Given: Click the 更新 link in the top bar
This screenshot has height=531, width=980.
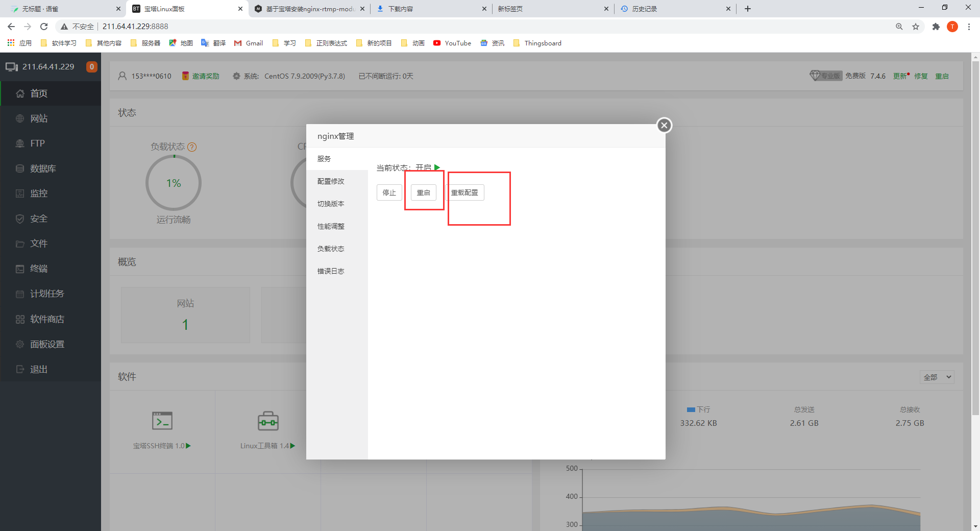Looking at the screenshot, I should click(900, 76).
